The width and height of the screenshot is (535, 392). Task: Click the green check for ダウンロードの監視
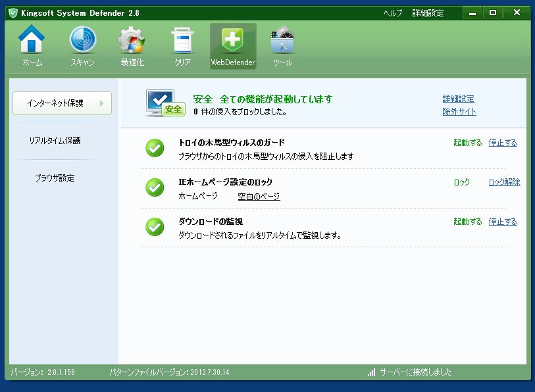[155, 227]
